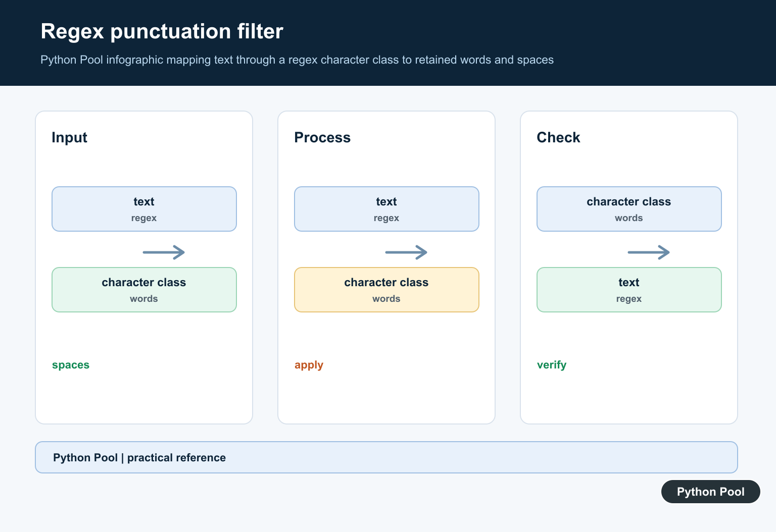This screenshot has width=776, height=532.
Task: Select the Process card heading
Action: click(x=322, y=137)
